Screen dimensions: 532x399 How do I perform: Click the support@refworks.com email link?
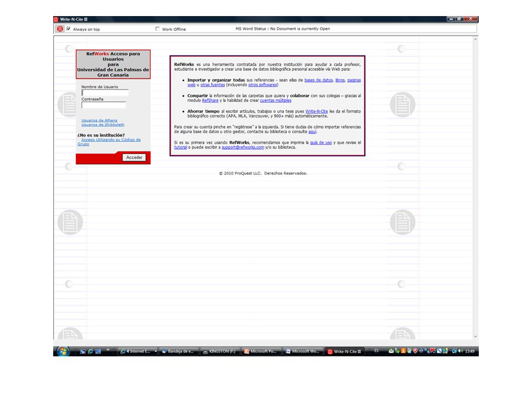243,147
